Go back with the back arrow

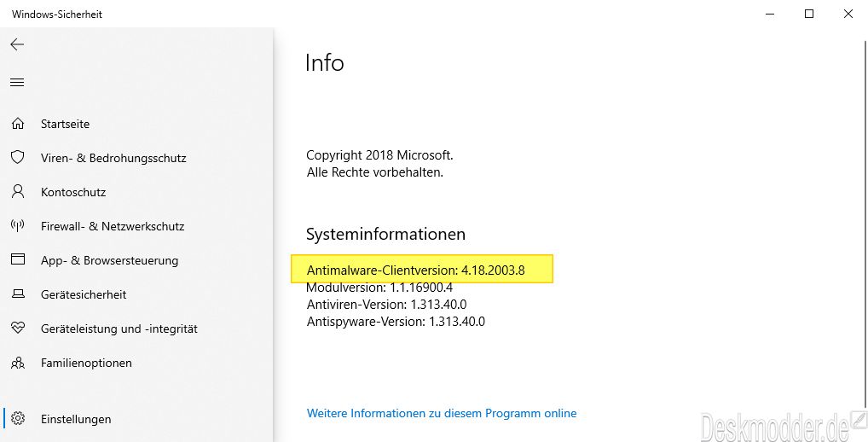tap(17, 44)
